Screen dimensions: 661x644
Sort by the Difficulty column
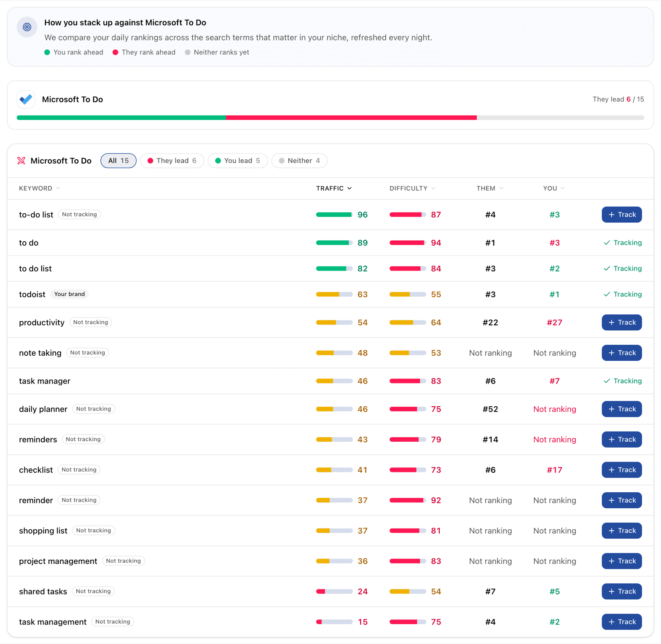coord(412,188)
